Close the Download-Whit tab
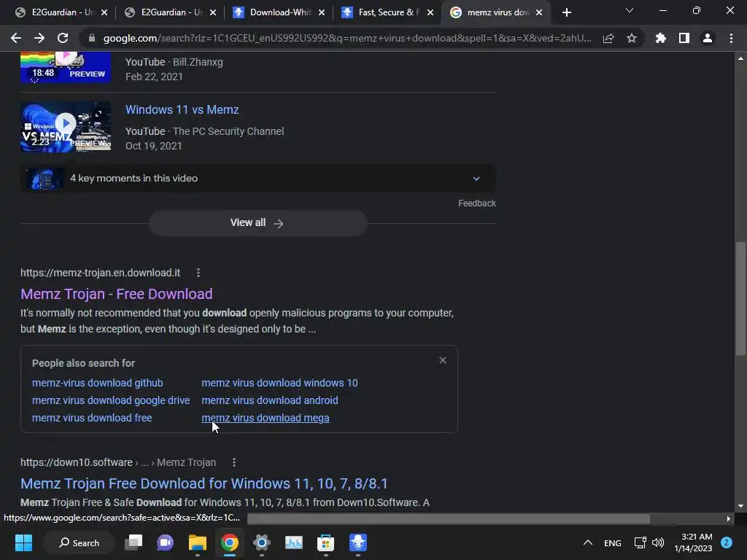 click(322, 12)
